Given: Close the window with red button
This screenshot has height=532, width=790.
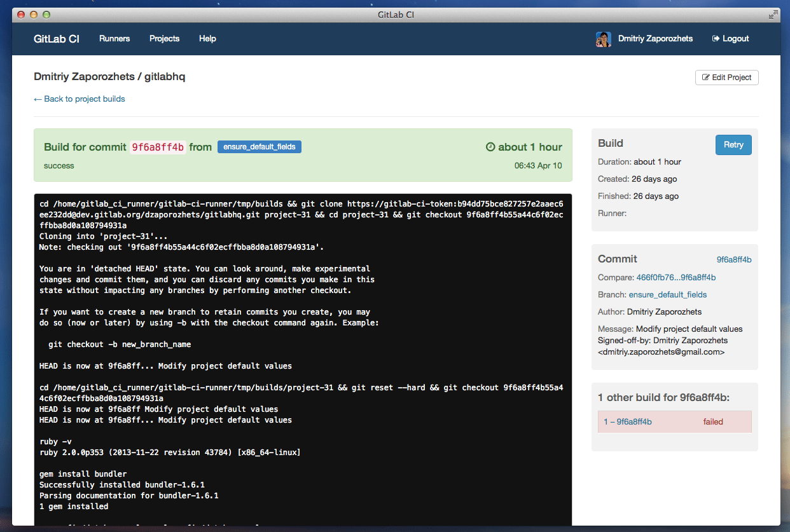Looking at the screenshot, I should click(20, 15).
